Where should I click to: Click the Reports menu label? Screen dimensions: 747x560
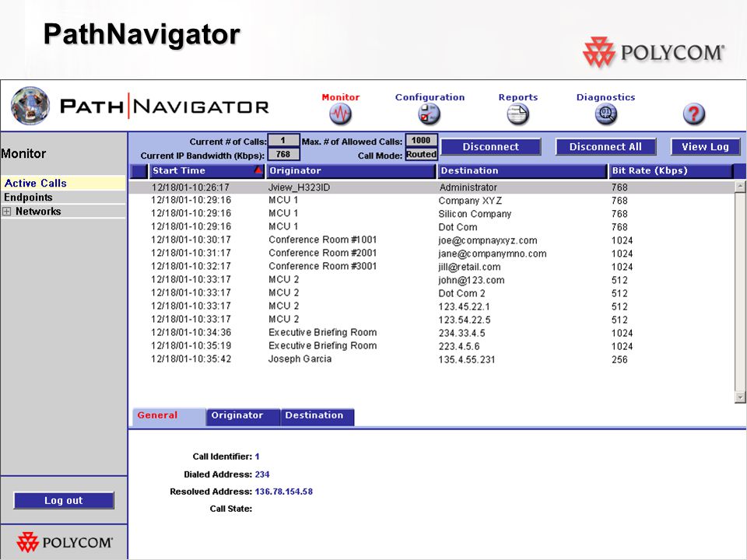[518, 97]
